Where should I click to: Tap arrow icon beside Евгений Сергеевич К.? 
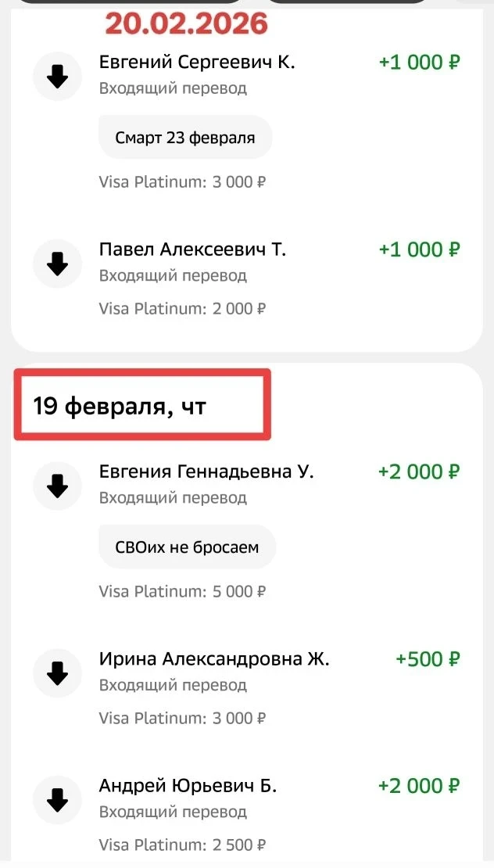(x=57, y=76)
